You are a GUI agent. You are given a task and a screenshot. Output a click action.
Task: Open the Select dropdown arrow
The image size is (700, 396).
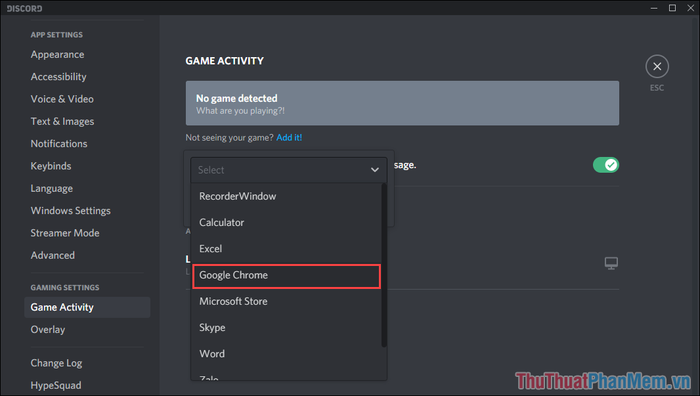375,170
